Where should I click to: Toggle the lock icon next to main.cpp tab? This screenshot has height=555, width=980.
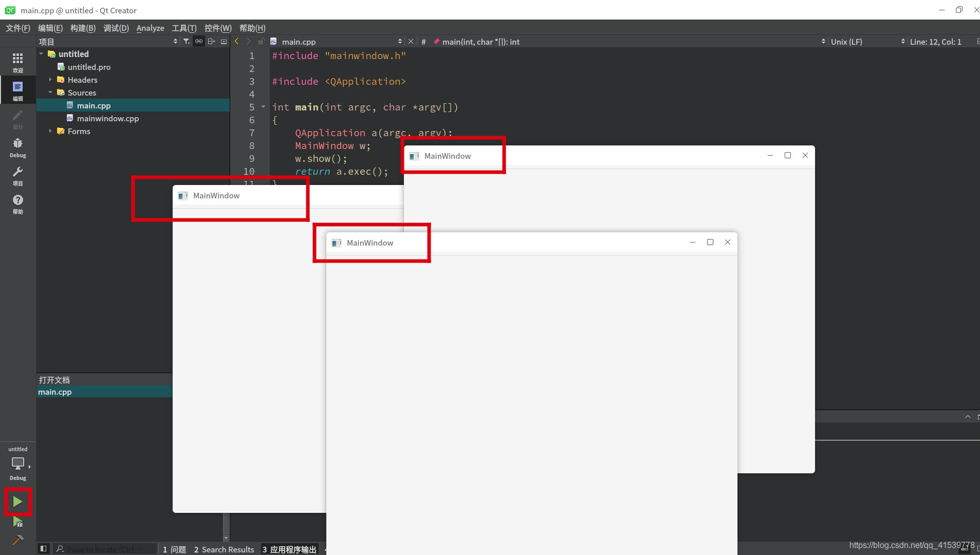click(262, 41)
